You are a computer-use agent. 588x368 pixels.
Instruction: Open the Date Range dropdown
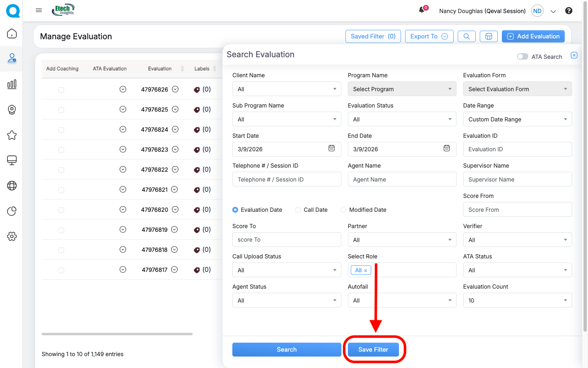(517, 119)
